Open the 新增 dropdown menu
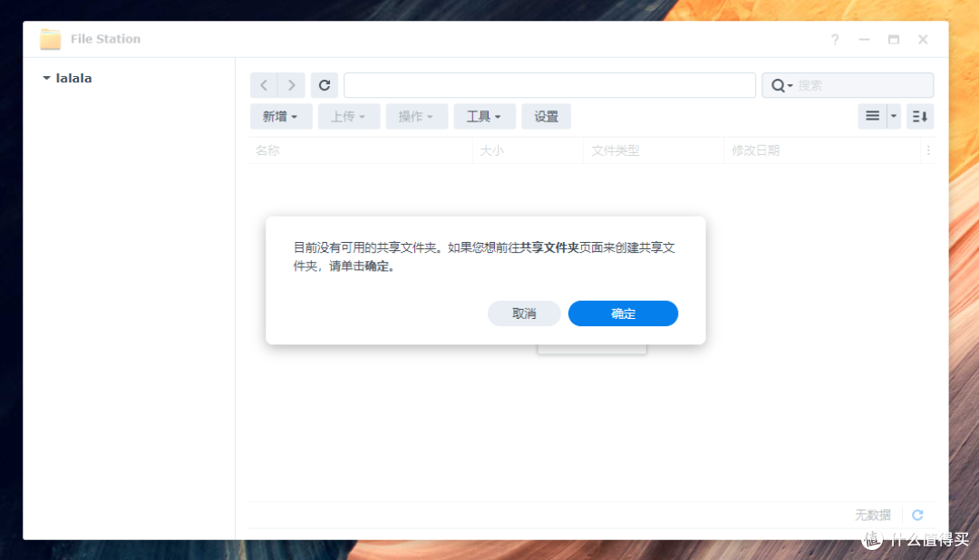The width and height of the screenshot is (979, 560). click(280, 117)
